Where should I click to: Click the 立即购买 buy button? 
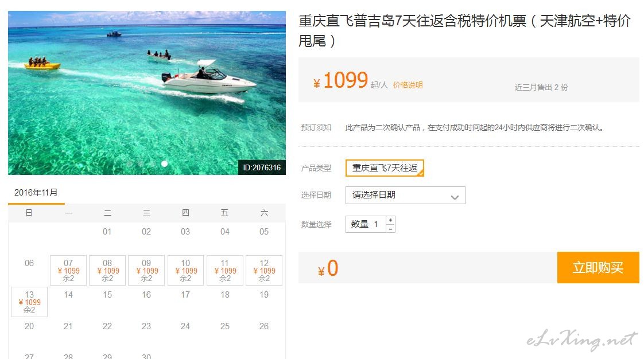(x=598, y=267)
